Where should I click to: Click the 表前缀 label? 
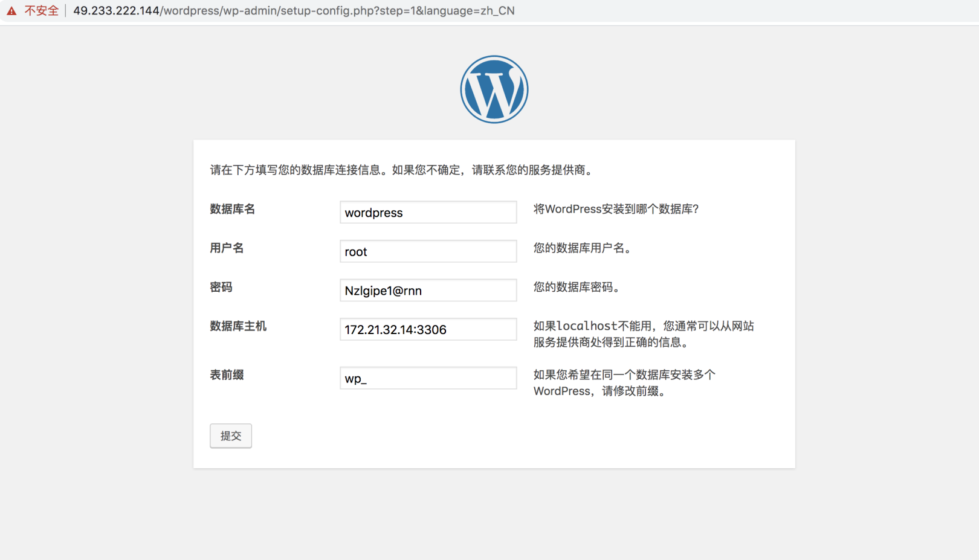[x=227, y=375]
